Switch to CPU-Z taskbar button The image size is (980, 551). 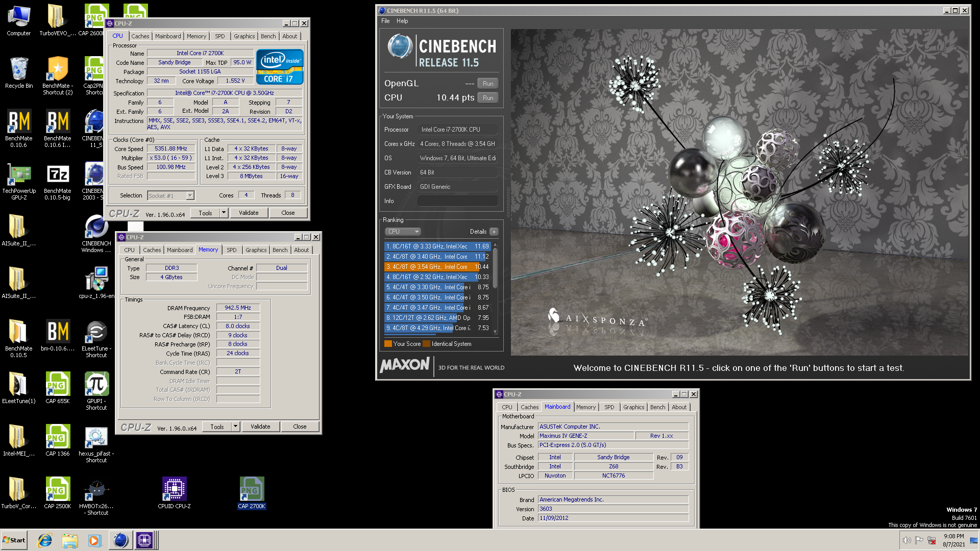(x=145, y=540)
